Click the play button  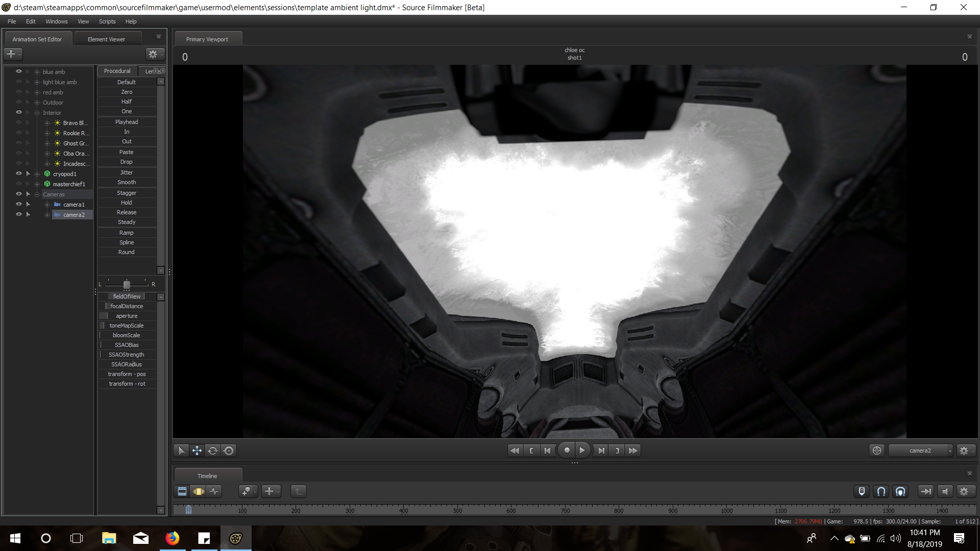click(x=582, y=450)
